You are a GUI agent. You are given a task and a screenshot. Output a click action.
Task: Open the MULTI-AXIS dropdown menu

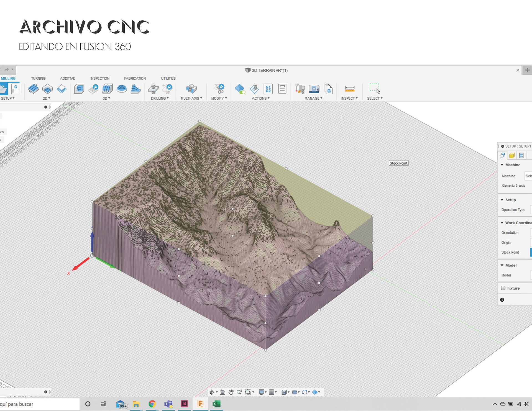pyautogui.click(x=191, y=98)
